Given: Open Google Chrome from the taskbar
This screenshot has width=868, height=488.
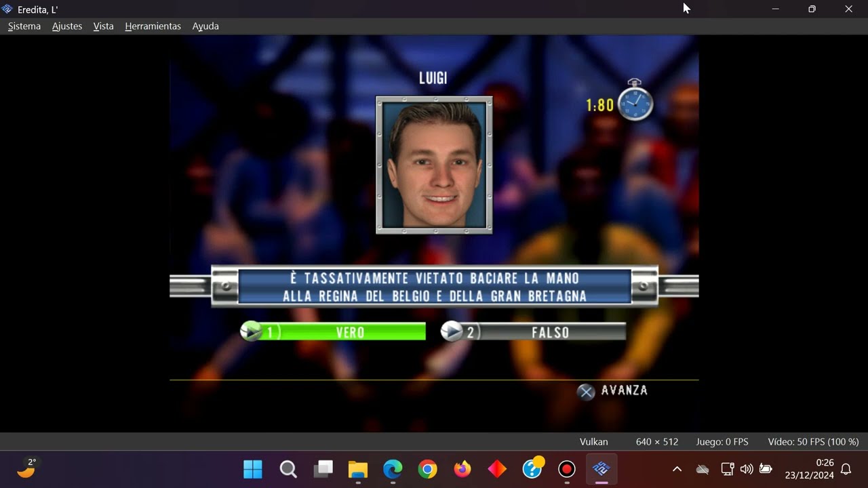Looking at the screenshot, I should tap(427, 469).
